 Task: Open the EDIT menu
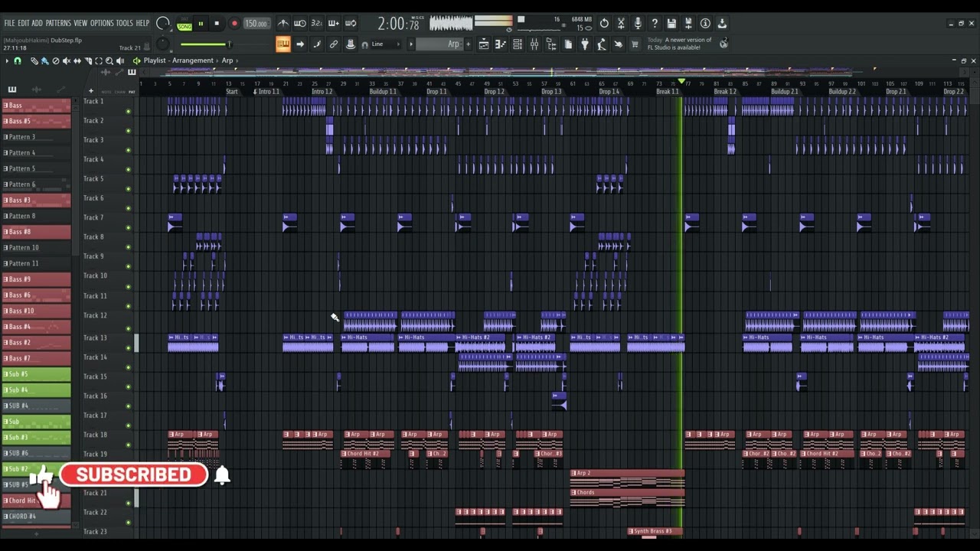coord(24,24)
